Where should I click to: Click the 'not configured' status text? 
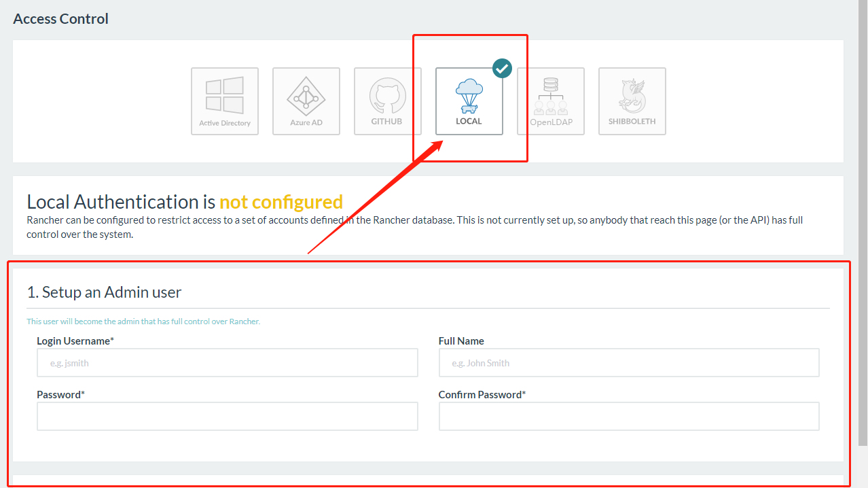point(281,202)
